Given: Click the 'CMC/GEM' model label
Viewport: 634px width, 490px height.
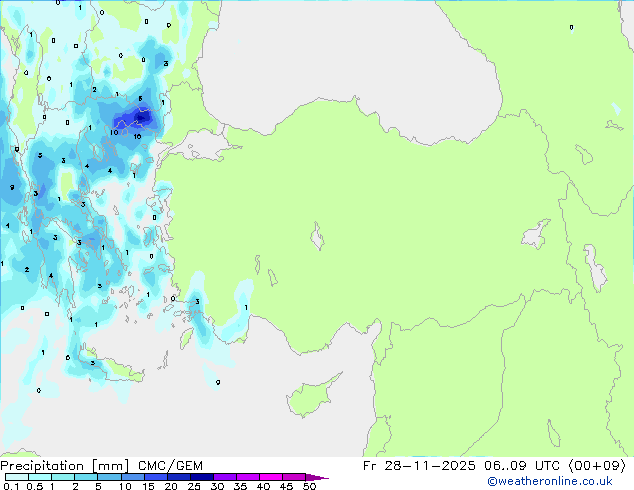Looking at the screenshot, I should 170,466.
